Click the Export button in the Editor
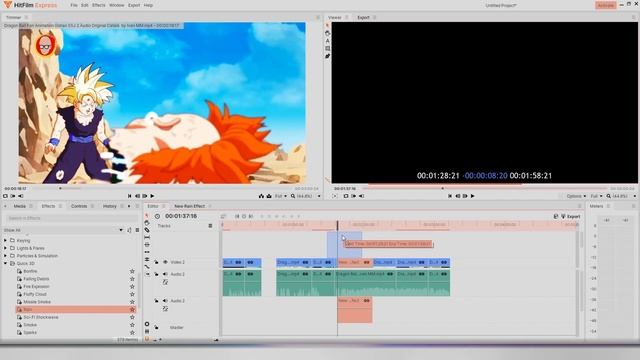This screenshot has height=360, width=640. click(571, 216)
